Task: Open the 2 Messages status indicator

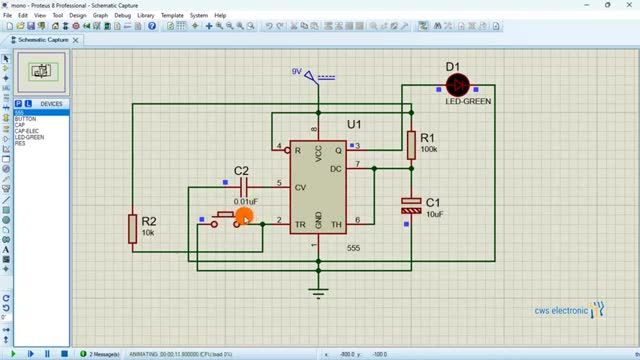Action: pyautogui.click(x=100, y=354)
